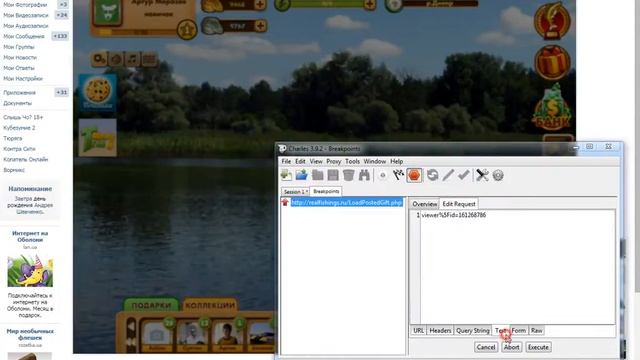Click the left arrow of the friends bar
The width and height of the screenshot is (640, 360).
(131, 327)
